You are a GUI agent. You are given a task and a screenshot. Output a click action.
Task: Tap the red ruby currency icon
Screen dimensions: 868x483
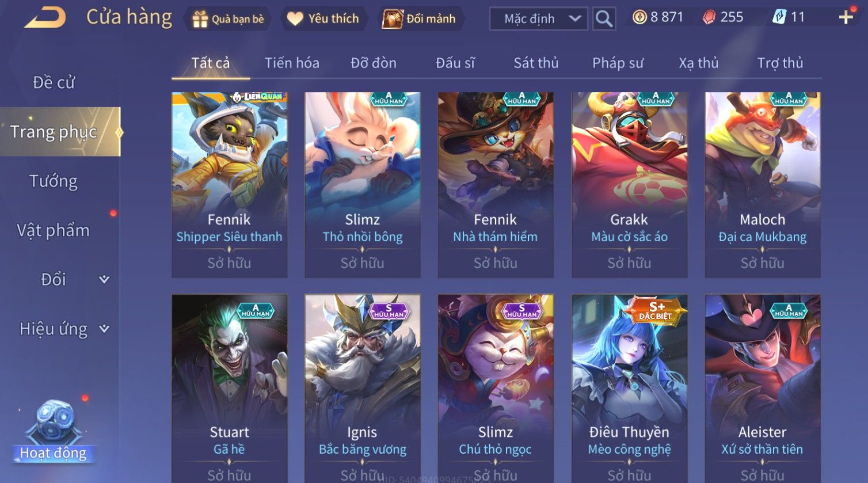tap(709, 17)
